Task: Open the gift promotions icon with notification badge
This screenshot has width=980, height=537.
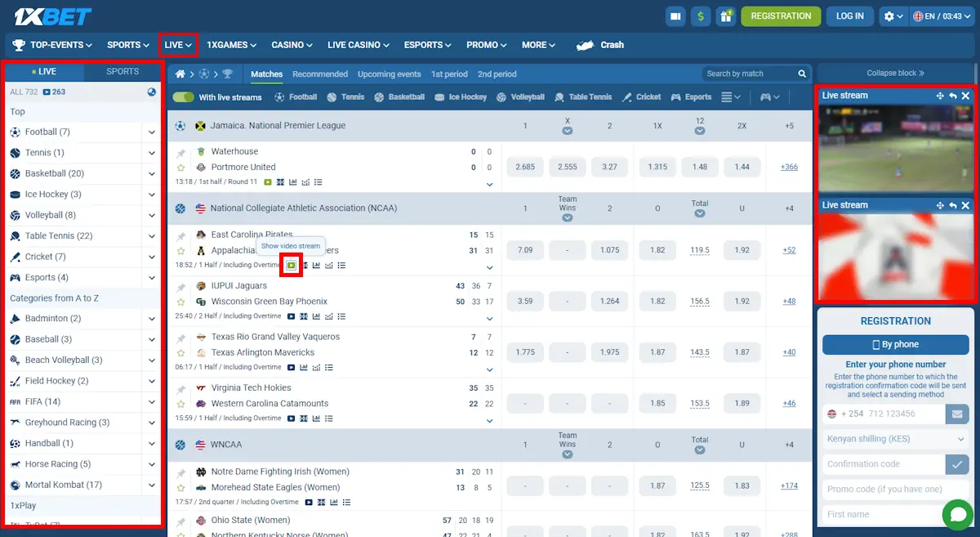Action: 725,16
